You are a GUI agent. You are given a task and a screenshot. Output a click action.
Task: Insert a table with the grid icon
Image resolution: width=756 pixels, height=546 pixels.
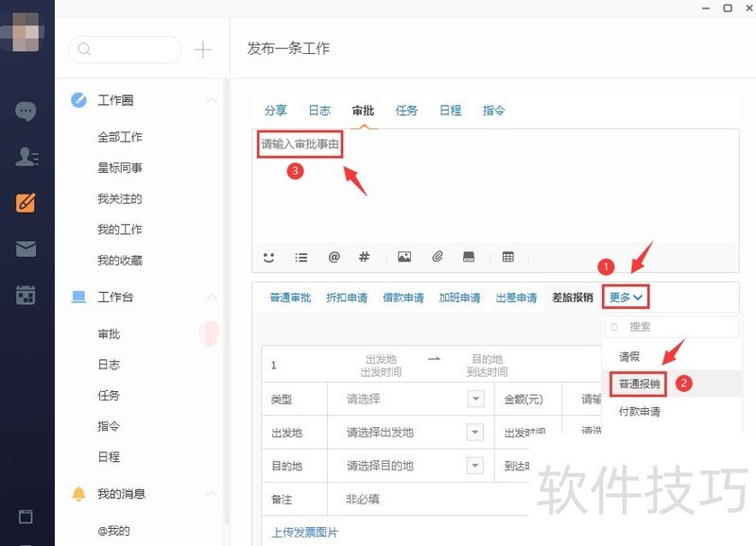coord(507,257)
